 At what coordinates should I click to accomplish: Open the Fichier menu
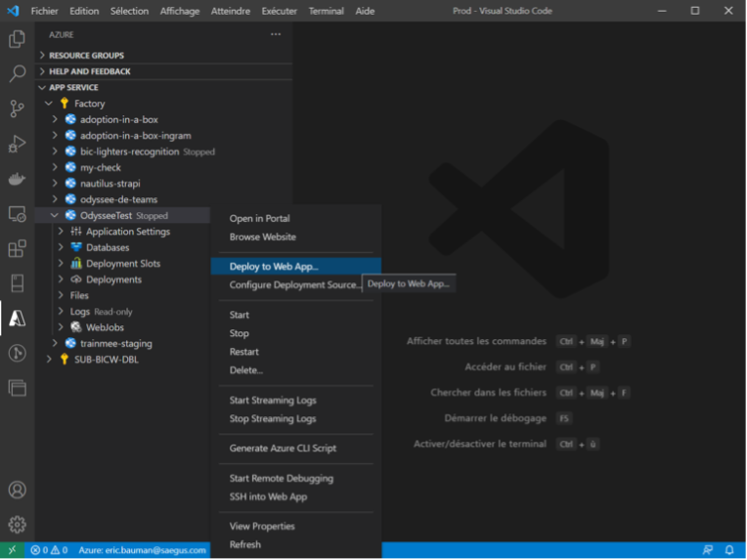(45, 11)
